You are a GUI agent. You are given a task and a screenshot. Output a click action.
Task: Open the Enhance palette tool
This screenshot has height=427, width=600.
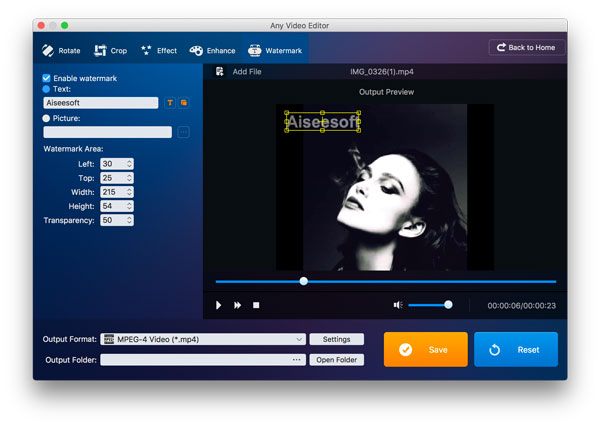197,50
